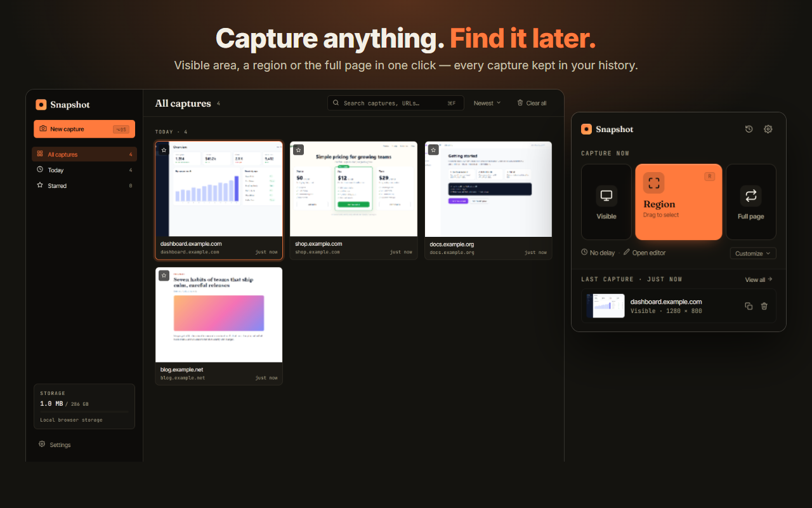Show Today captures in the sidebar
This screenshot has width=812, height=508.
click(x=84, y=170)
